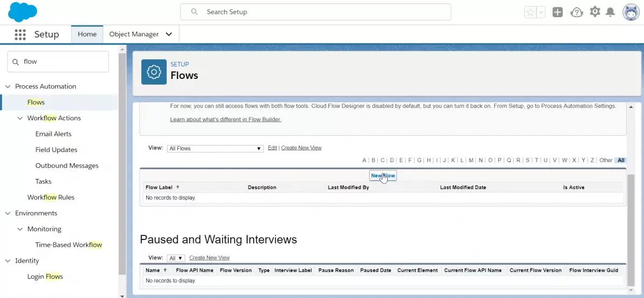Click the Favorites star icon

pos(530,12)
